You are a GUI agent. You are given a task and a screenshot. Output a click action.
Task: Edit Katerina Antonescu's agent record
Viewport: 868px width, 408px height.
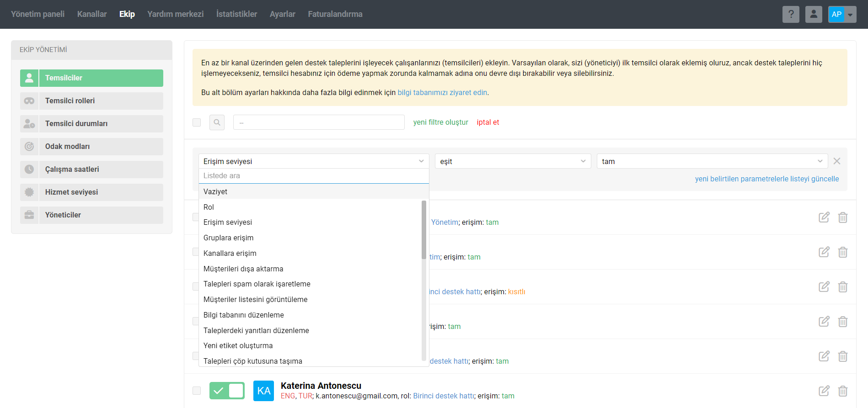pyautogui.click(x=824, y=391)
